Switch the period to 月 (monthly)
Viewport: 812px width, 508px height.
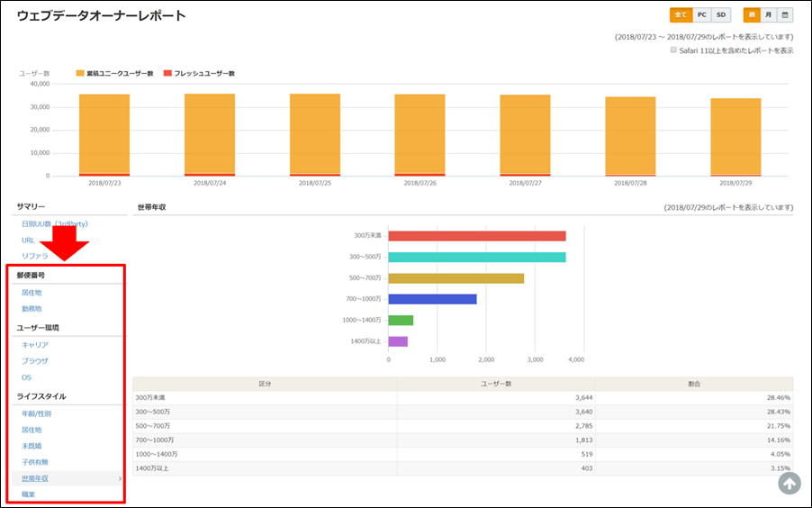point(768,14)
